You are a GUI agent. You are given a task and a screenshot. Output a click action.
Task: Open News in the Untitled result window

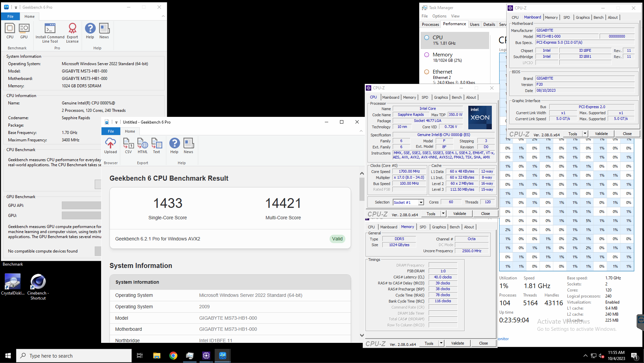(x=188, y=146)
